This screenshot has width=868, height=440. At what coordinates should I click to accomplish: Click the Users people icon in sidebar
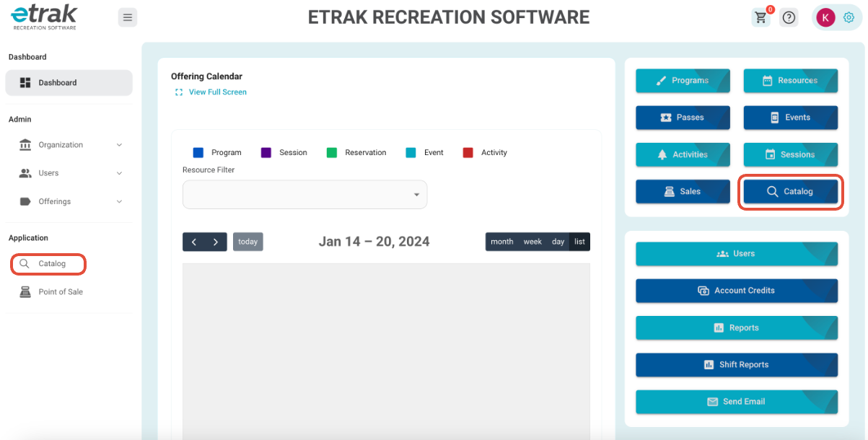(25, 173)
